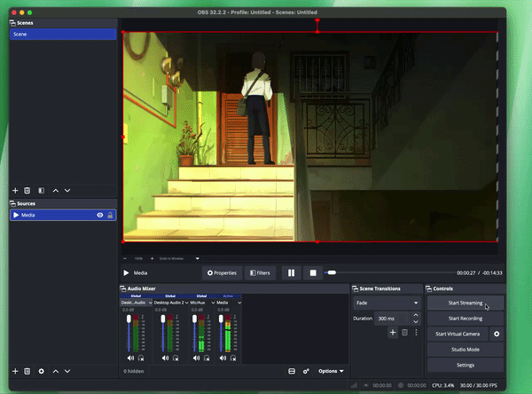Open source properties gear in Sources panel
The height and width of the screenshot is (394, 532).
pyautogui.click(x=42, y=371)
